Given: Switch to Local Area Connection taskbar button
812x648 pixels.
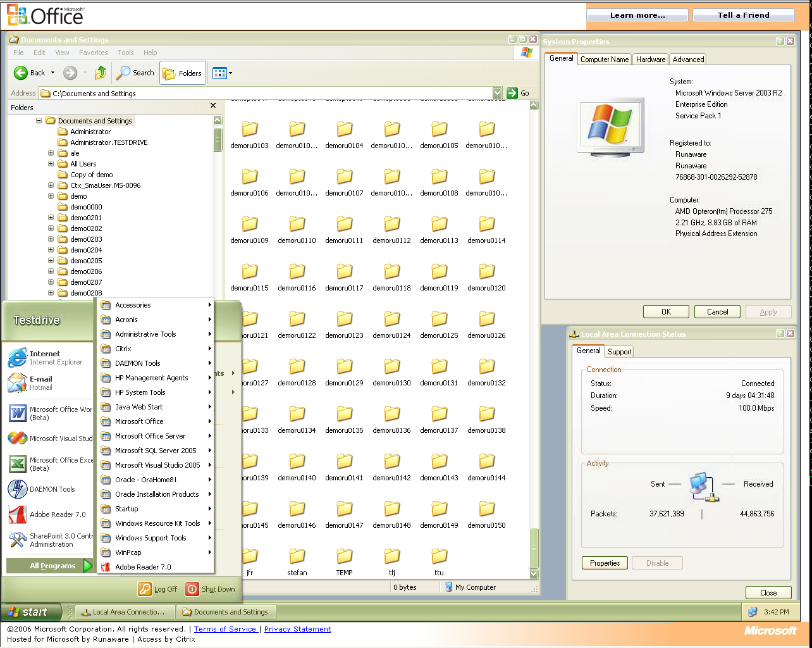Looking at the screenshot, I should coord(125,612).
